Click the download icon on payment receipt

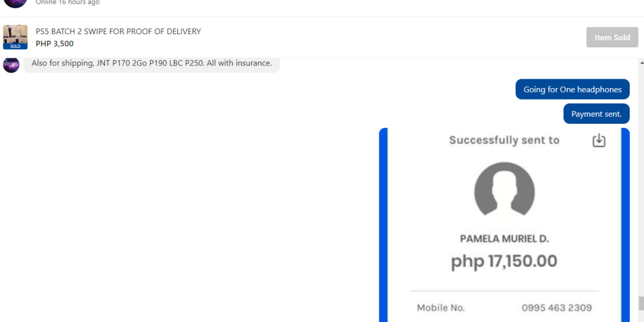(x=599, y=140)
